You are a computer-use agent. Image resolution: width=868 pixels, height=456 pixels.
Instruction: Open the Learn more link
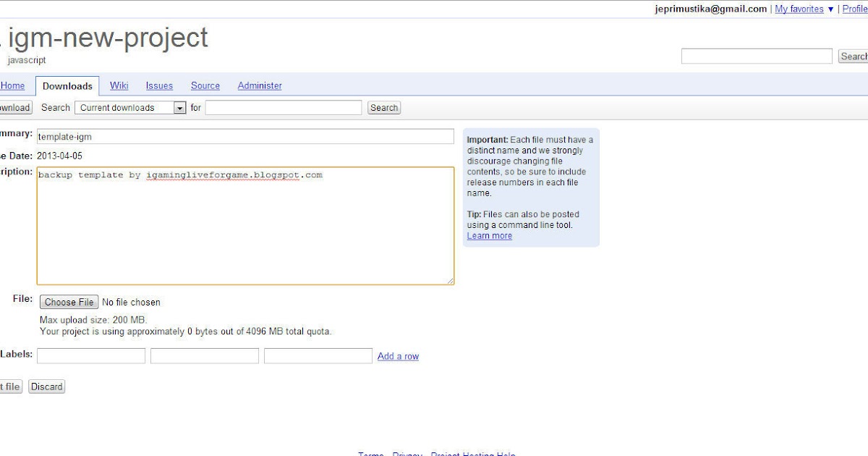pos(489,236)
